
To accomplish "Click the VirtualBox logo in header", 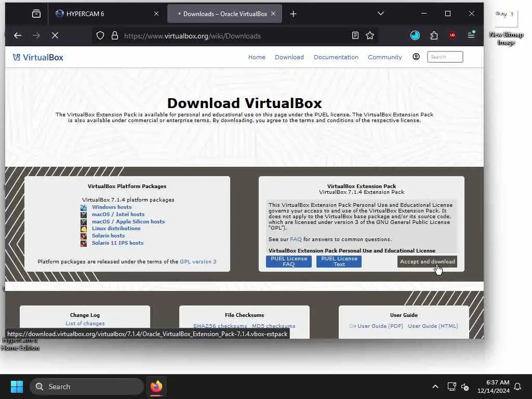I will [38, 57].
